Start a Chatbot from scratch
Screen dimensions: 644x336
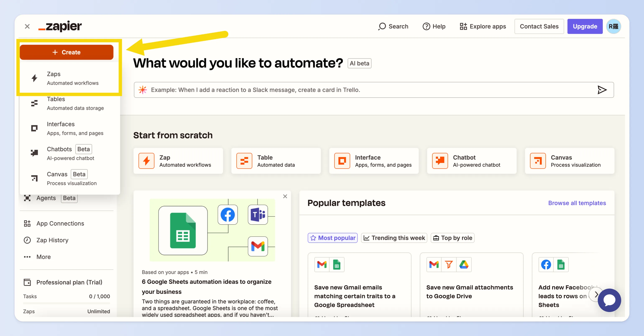pyautogui.click(x=472, y=161)
